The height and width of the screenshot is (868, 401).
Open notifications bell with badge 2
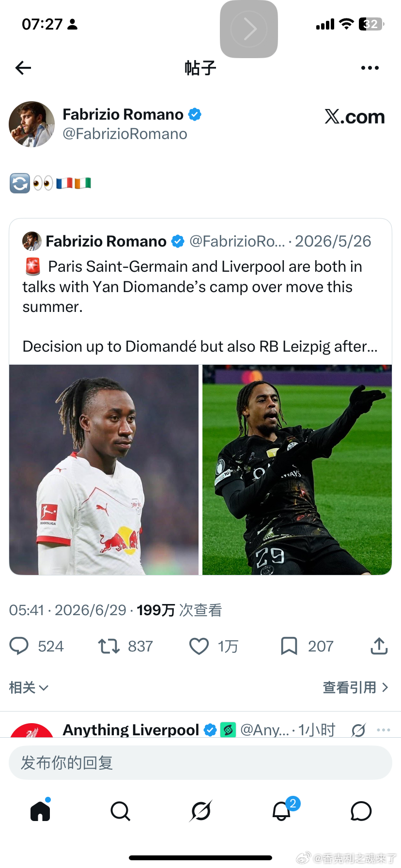[282, 810]
